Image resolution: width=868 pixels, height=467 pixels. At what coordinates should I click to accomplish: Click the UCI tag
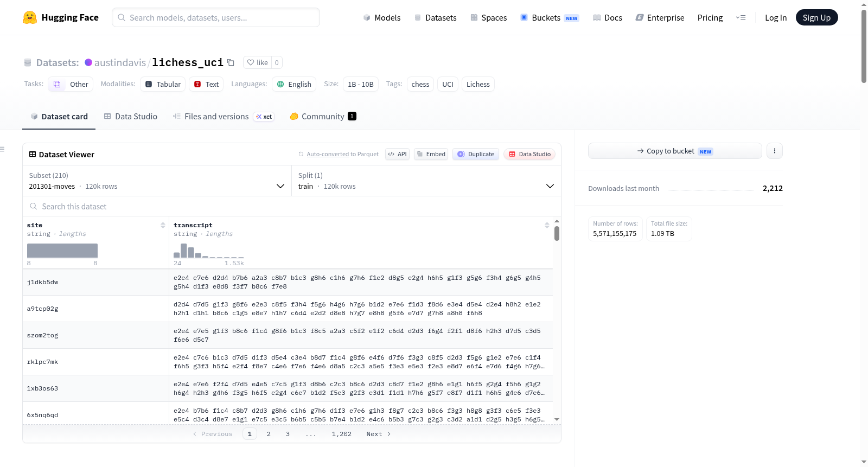coord(448,84)
